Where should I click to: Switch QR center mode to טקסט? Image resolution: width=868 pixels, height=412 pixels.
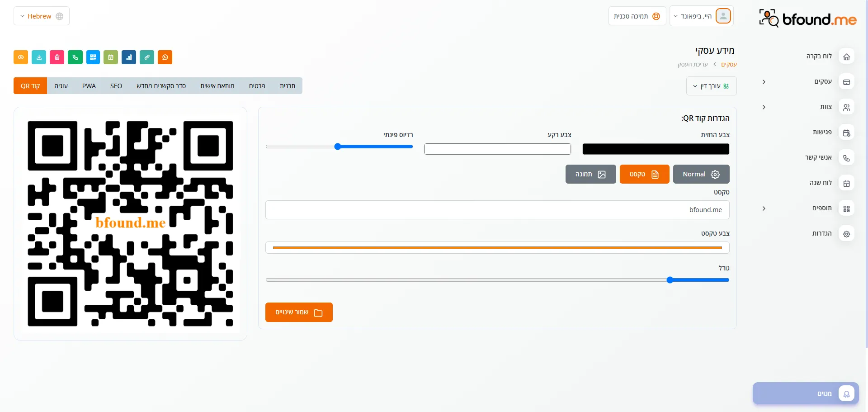coord(644,174)
